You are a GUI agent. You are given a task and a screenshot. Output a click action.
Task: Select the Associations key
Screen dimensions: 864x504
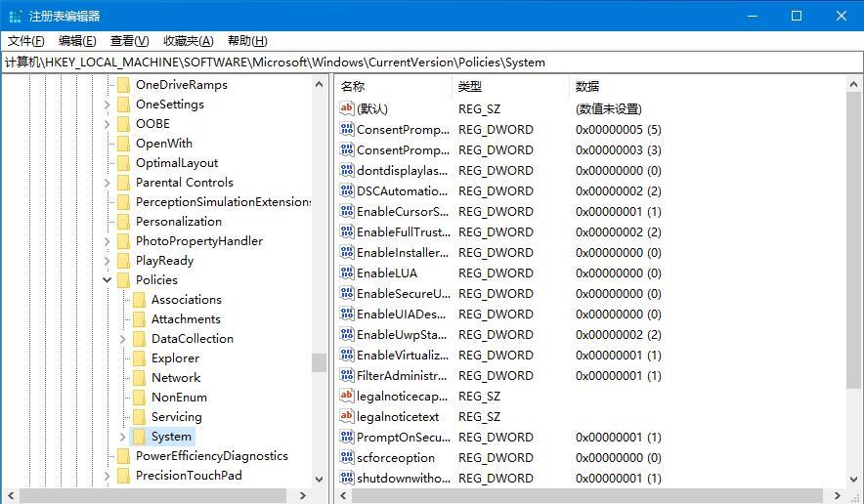[x=187, y=300]
